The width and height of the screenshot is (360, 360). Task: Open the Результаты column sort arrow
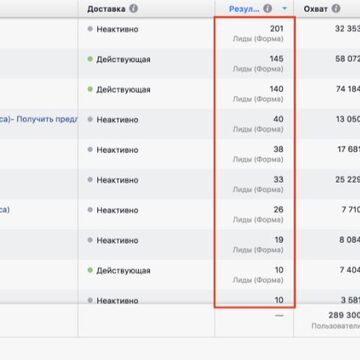coord(284,9)
